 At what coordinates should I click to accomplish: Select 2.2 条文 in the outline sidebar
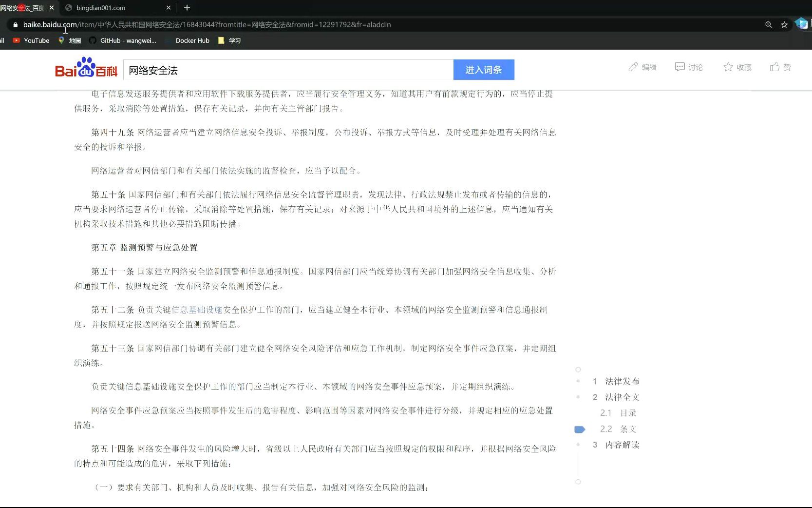coord(618,429)
